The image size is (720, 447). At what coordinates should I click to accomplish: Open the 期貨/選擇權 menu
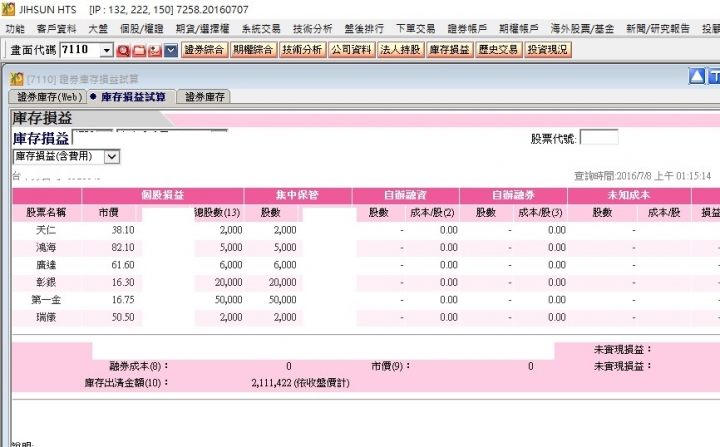[202, 29]
